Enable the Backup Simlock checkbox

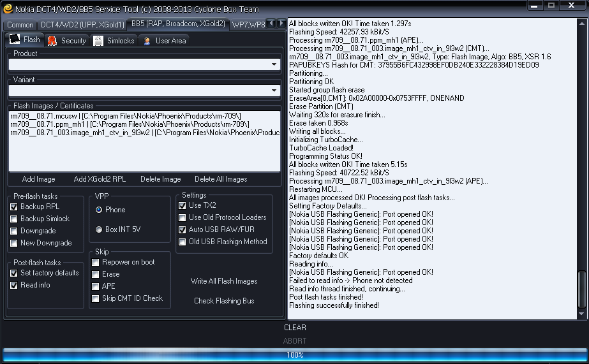tap(14, 219)
